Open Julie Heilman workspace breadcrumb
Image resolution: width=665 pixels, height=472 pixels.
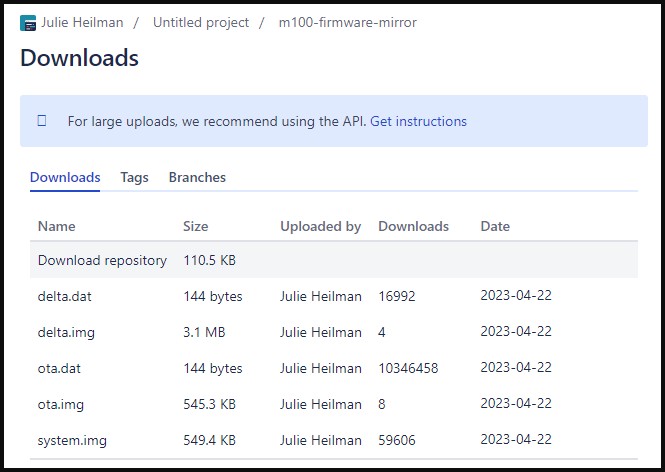(83, 23)
